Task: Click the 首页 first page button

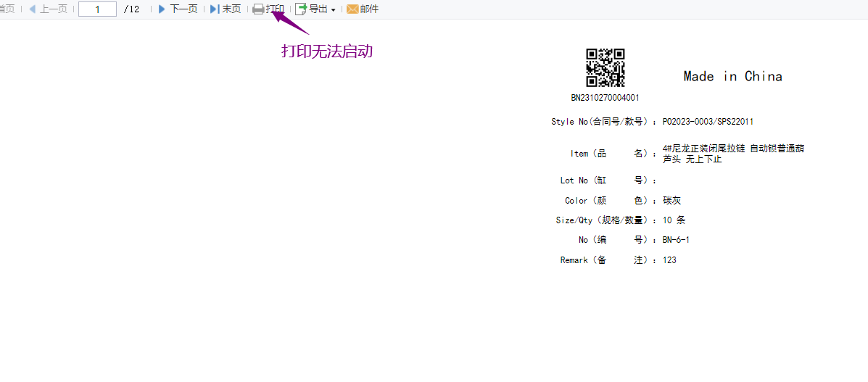Action: click(x=7, y=9)
